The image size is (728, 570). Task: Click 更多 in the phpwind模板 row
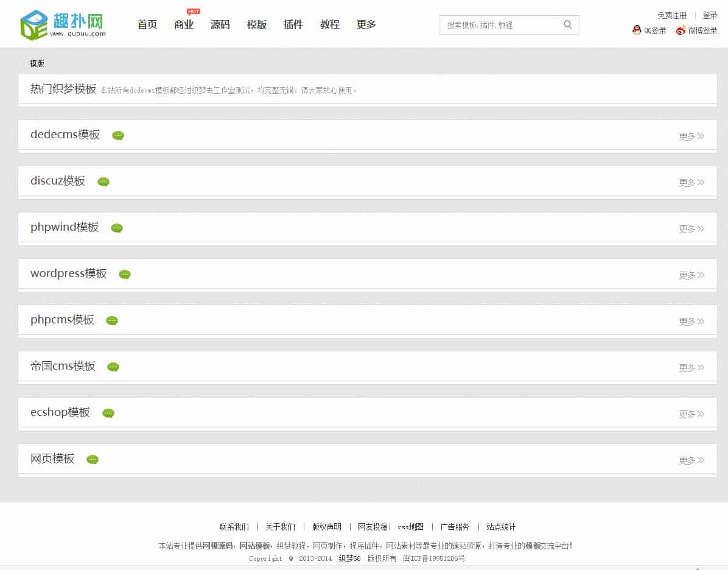[x=691, y=228]
